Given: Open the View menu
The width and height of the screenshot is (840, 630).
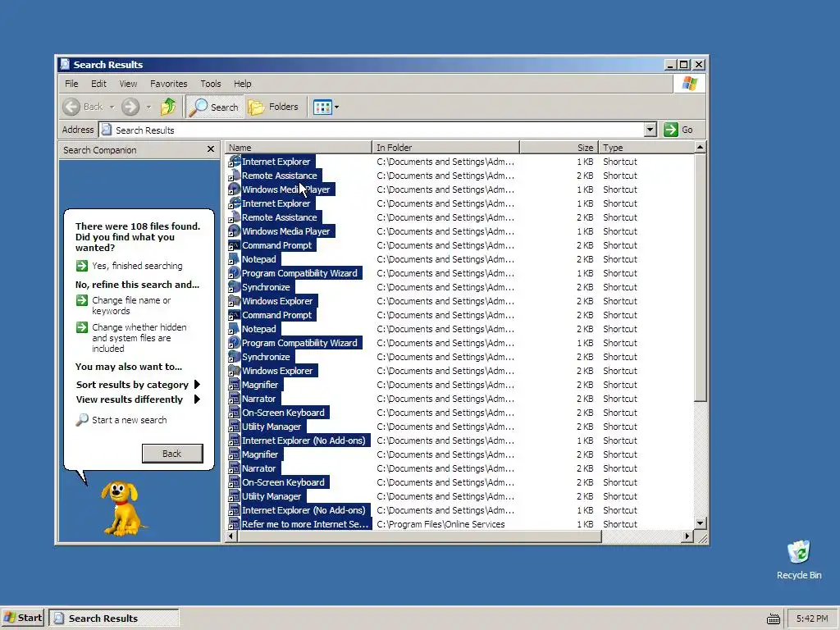Looking at the screenshot, I should (x=128, y=84).
